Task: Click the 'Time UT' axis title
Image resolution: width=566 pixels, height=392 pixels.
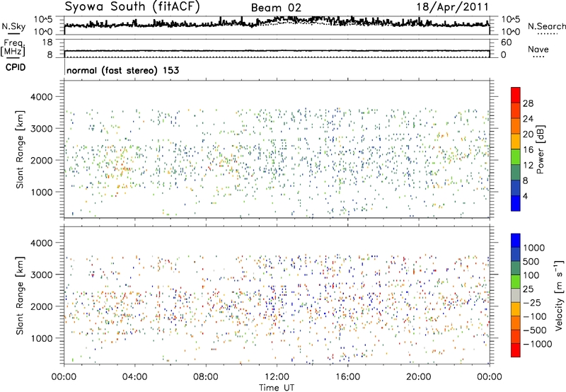Action: [277, 388]
